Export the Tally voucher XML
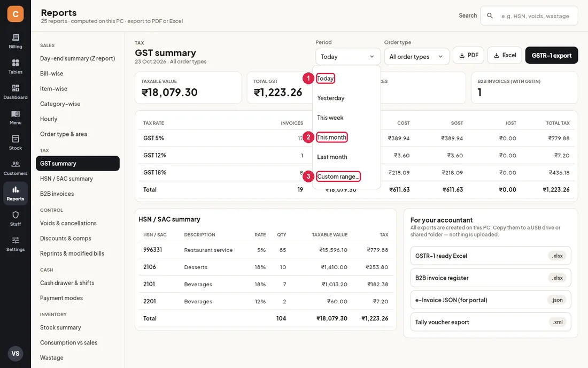The height and width of the screenshot is (368, 588). point(491,322)
